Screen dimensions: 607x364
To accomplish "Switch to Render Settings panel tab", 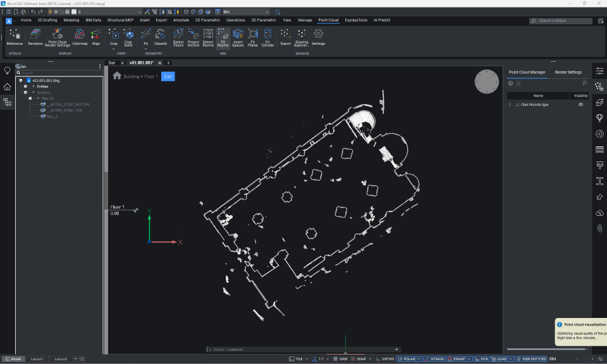I will tap(568, 72).
